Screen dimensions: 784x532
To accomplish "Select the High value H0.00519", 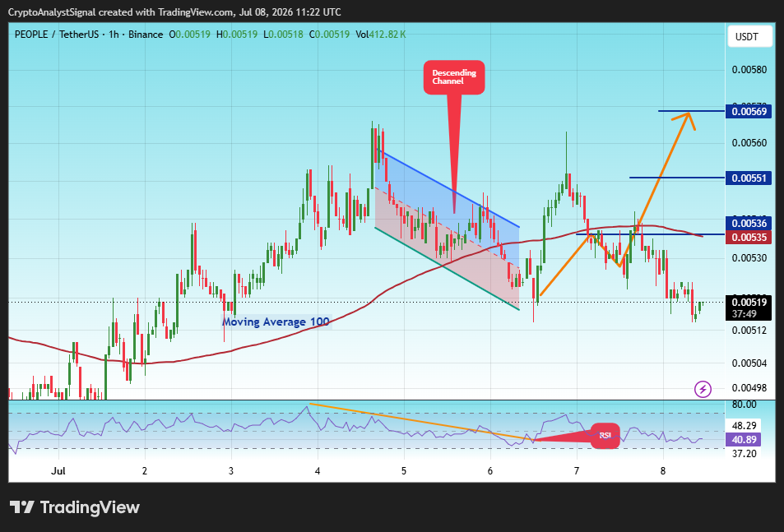I will pos(236,35).
